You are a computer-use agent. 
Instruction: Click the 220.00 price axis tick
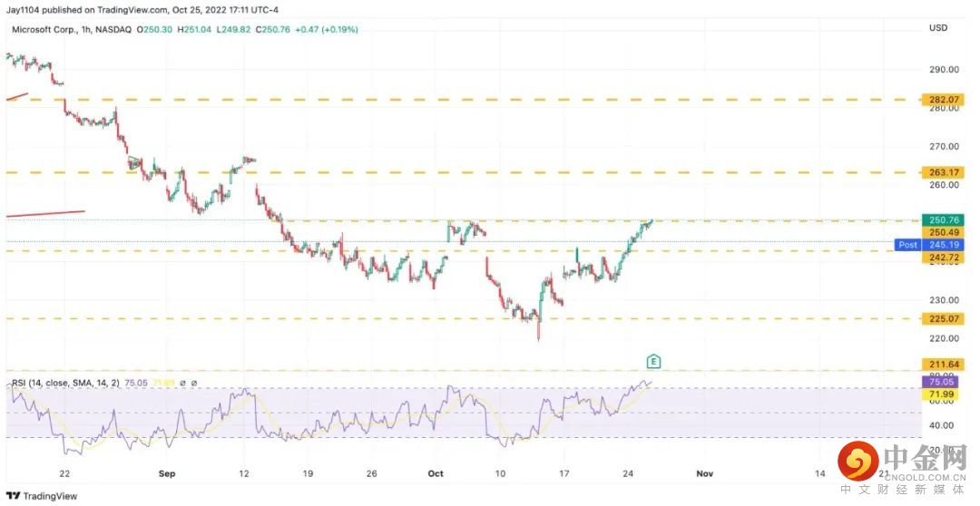(x=944, y=338)
